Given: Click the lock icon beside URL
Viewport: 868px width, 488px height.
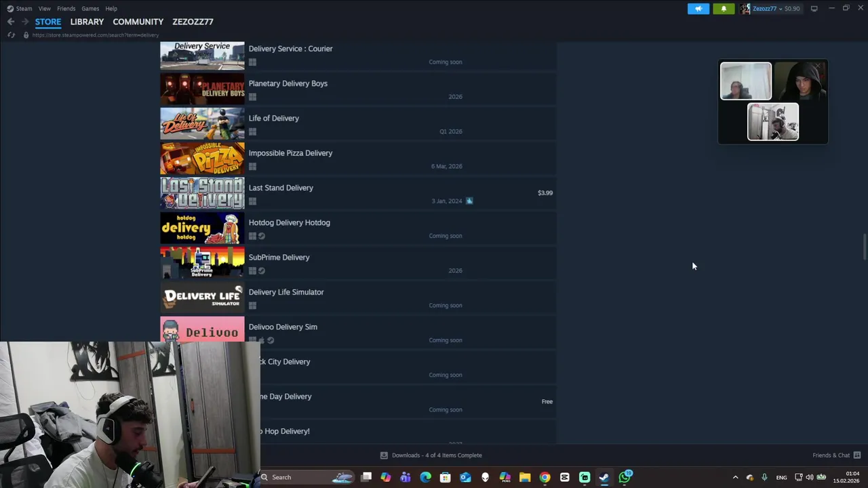Looking at the screenshot, I should pyautogui.click(x=26, y=35).
